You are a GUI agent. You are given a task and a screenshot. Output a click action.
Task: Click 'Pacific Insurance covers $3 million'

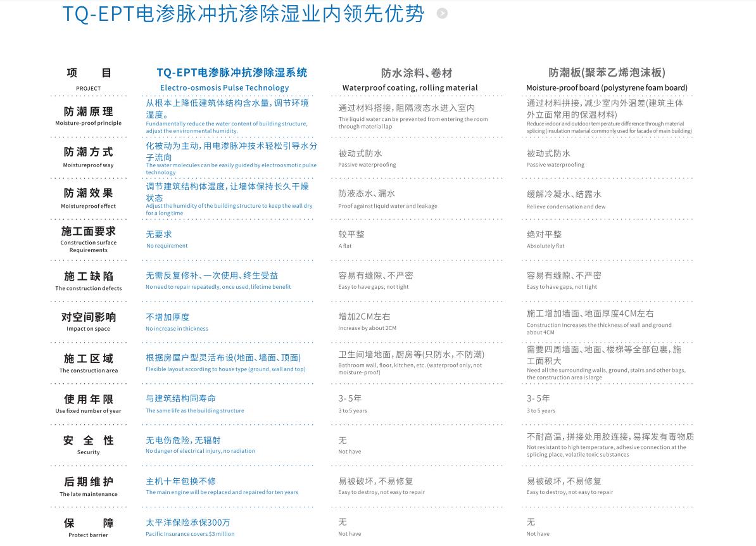pos(190,534)
